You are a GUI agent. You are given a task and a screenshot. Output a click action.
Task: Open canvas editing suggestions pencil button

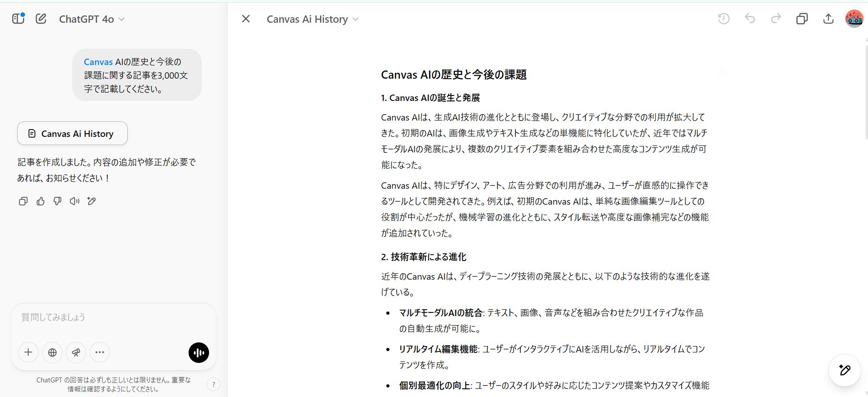tap(845, 370)
